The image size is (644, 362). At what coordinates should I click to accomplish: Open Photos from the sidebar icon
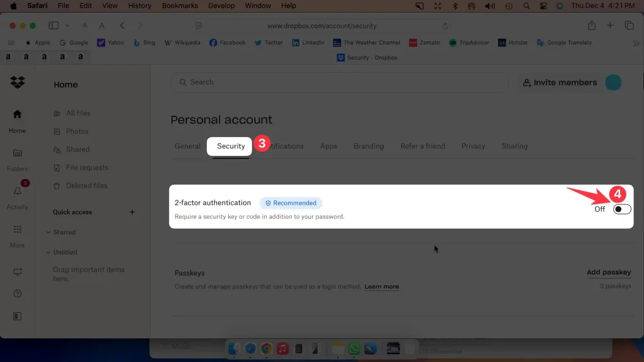click(57, 131)
